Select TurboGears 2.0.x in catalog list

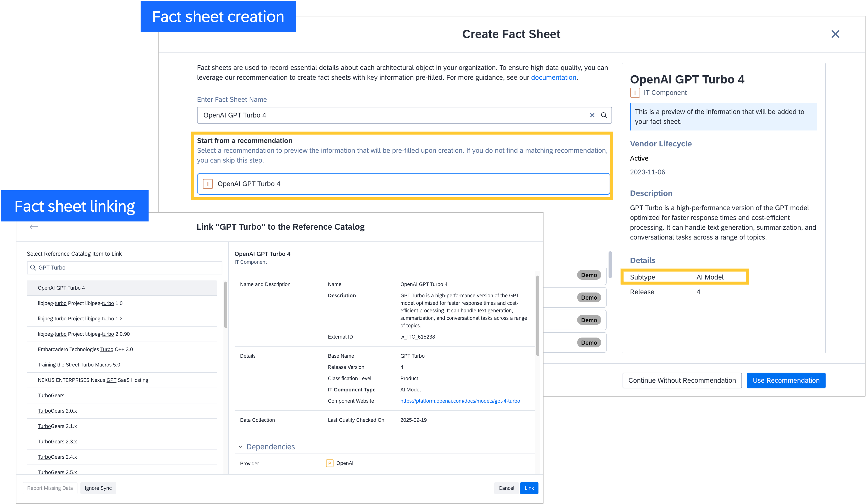click(57, 411)
